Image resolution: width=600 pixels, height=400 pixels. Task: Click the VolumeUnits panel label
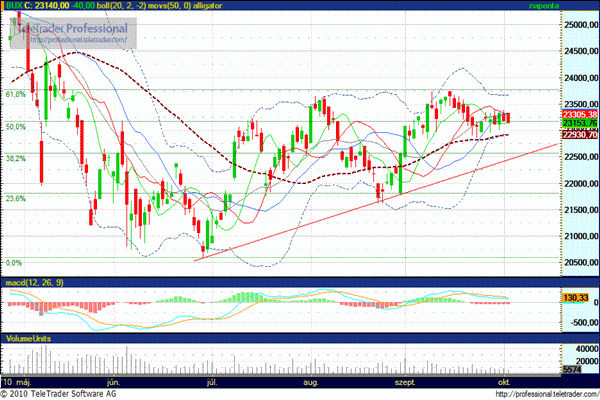pyautogui.click(x=29, y=338)
